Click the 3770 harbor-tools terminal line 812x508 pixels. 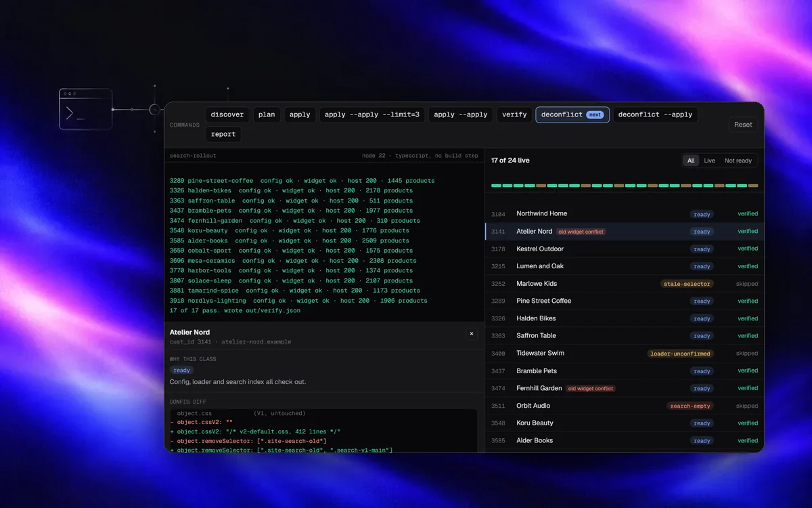pyautogui.click(x=291, y=270)
